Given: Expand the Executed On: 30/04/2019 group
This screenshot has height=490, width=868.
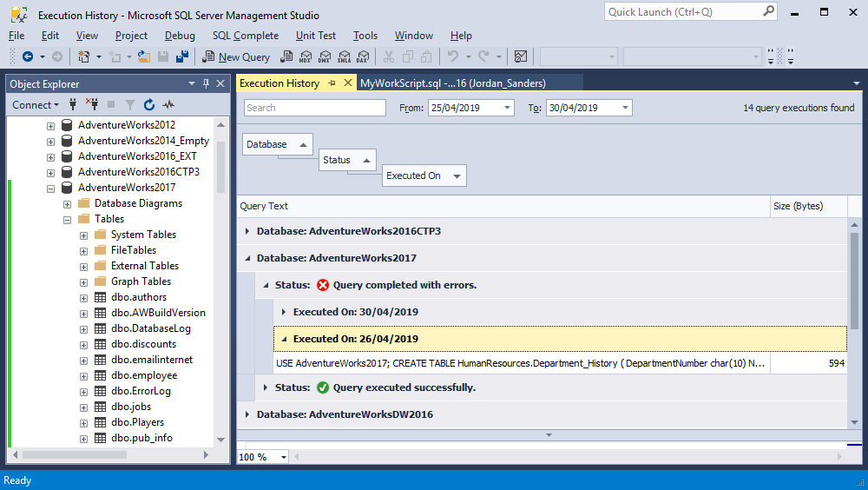Looking at the screenshot, I should point(284,312).
